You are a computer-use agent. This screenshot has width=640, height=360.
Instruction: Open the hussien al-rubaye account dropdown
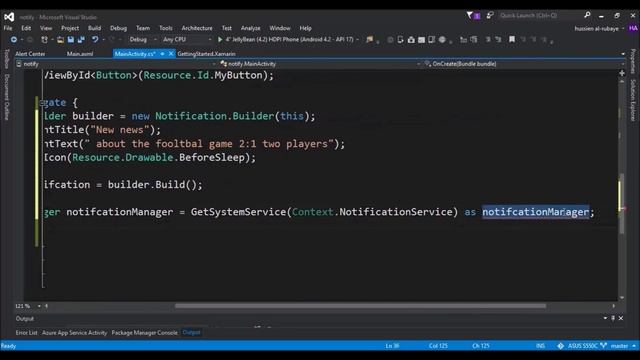point(599,29)
